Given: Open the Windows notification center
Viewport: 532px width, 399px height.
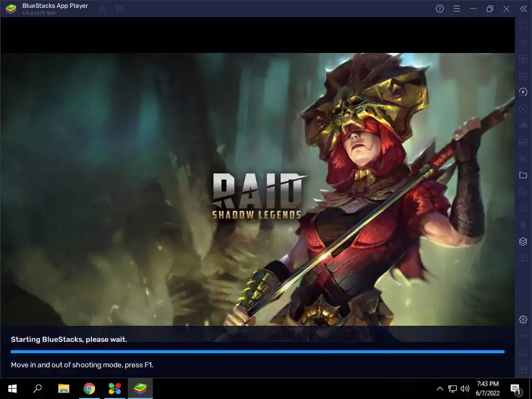Looking at the screenshot, I should tap(516, 389).
